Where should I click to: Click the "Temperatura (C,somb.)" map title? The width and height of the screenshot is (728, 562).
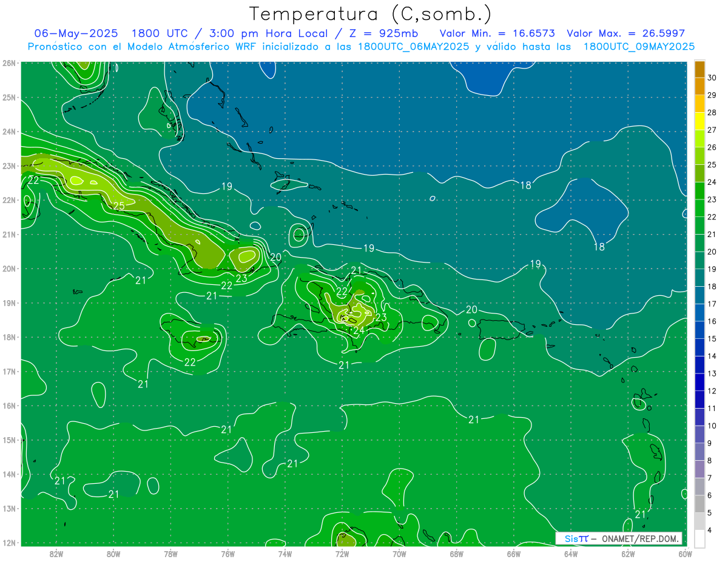371,14
